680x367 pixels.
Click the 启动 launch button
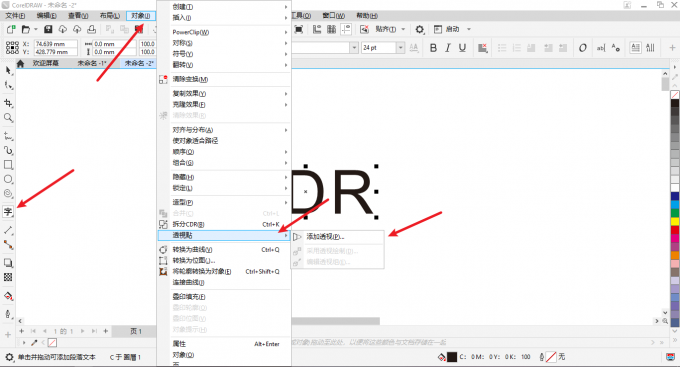[452, 29]
